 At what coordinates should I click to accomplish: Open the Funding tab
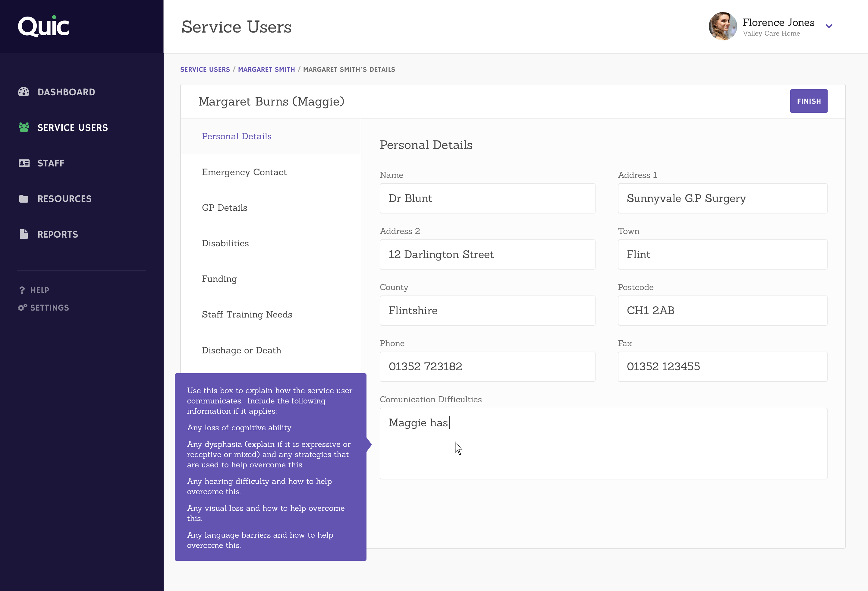(x=271, y=279)
